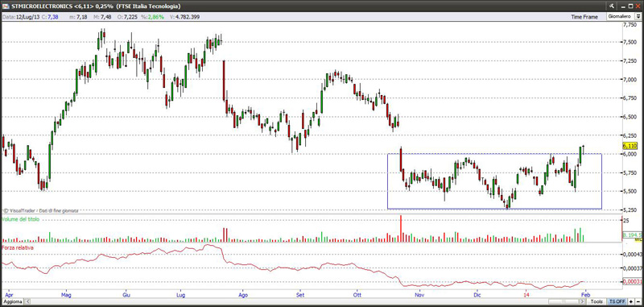
Task: Click the 7,000 price axis label
Action: (x=630, y=79)
